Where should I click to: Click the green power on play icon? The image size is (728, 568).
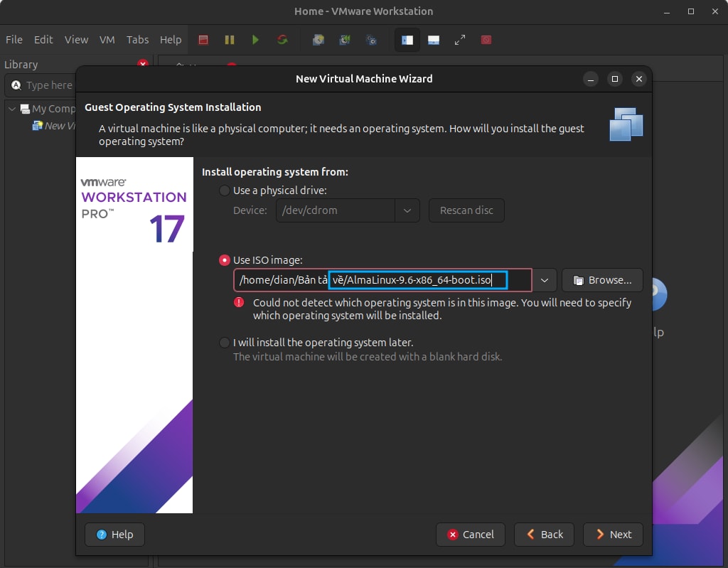coord(255,40)
